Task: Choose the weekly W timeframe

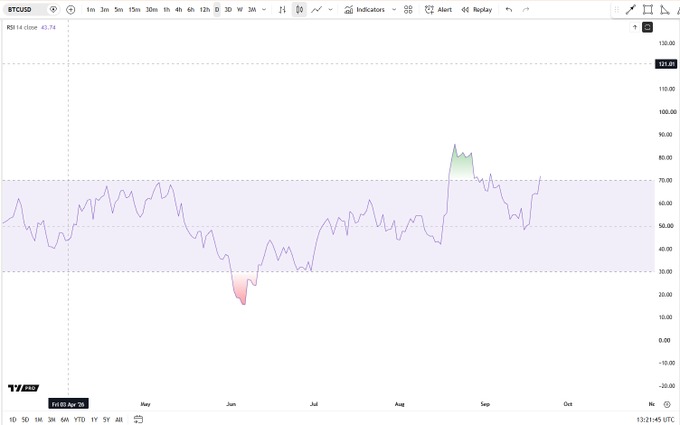Action: (240, 10)
